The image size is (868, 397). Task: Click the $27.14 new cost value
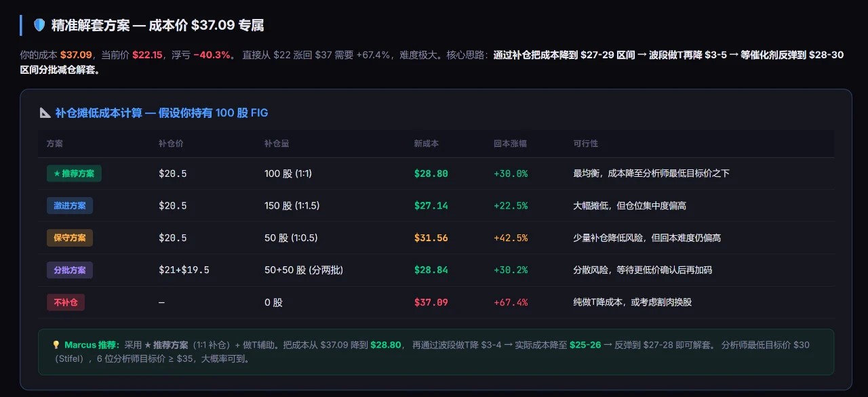click(431, 205)
